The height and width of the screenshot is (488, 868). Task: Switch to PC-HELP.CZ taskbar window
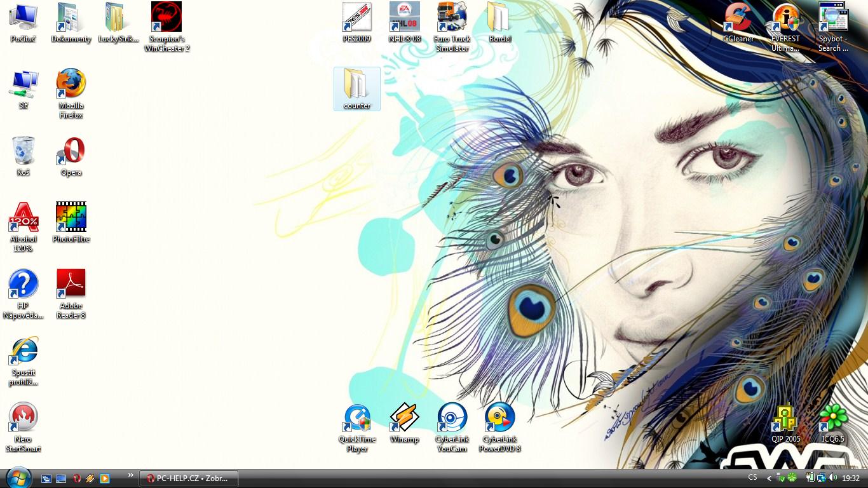coord(189,478)
